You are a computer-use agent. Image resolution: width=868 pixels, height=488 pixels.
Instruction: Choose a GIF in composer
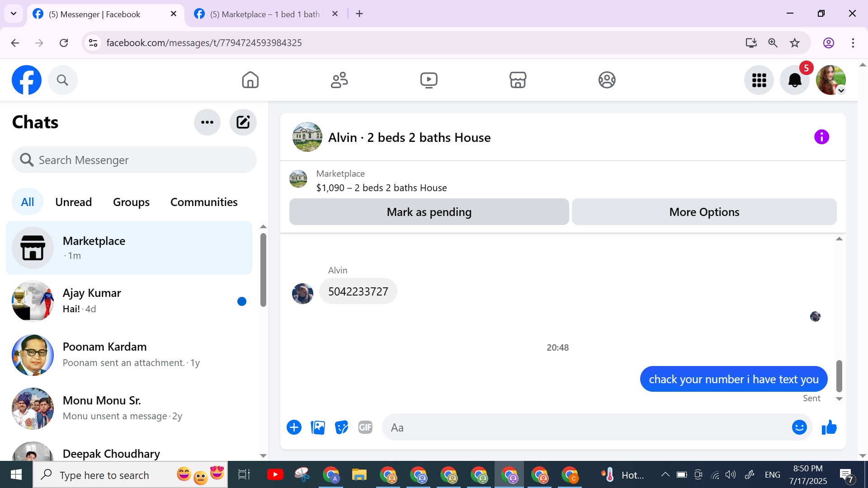(x=365, y=427)
